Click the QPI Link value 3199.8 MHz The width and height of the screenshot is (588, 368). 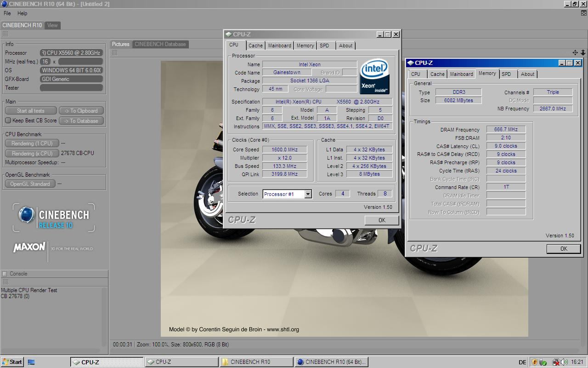click(284, 174)
